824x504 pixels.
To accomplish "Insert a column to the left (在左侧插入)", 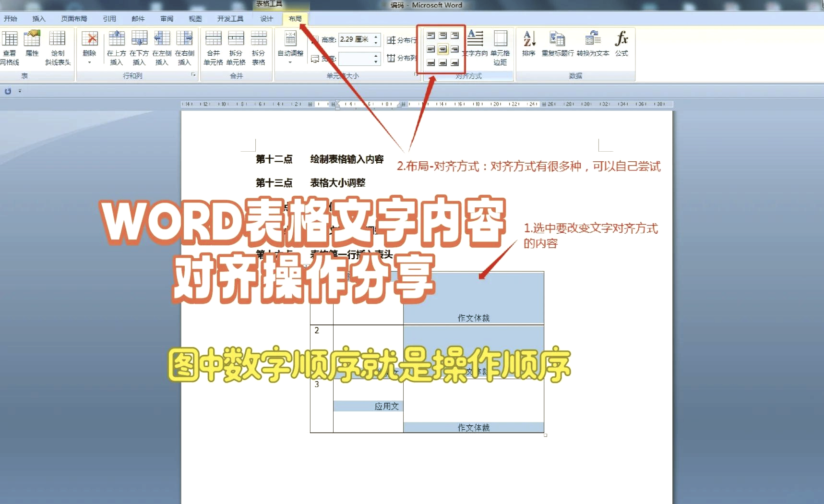I will tap(162, 48).
